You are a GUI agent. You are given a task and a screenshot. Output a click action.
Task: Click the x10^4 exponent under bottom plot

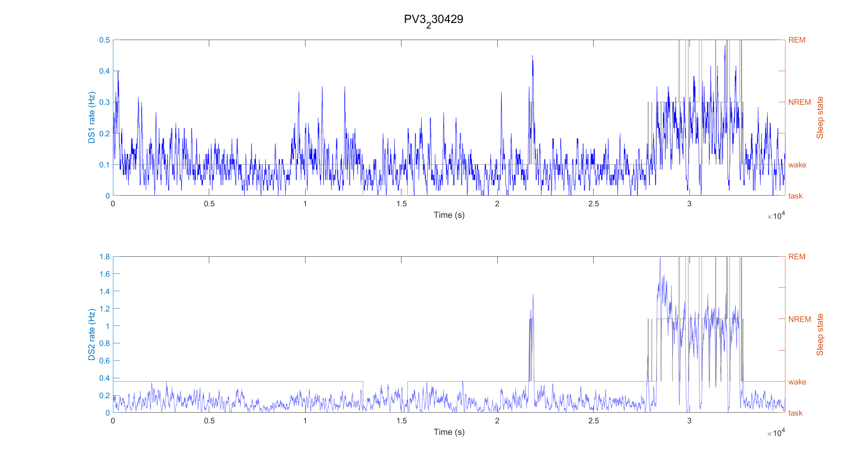(776, 433)
